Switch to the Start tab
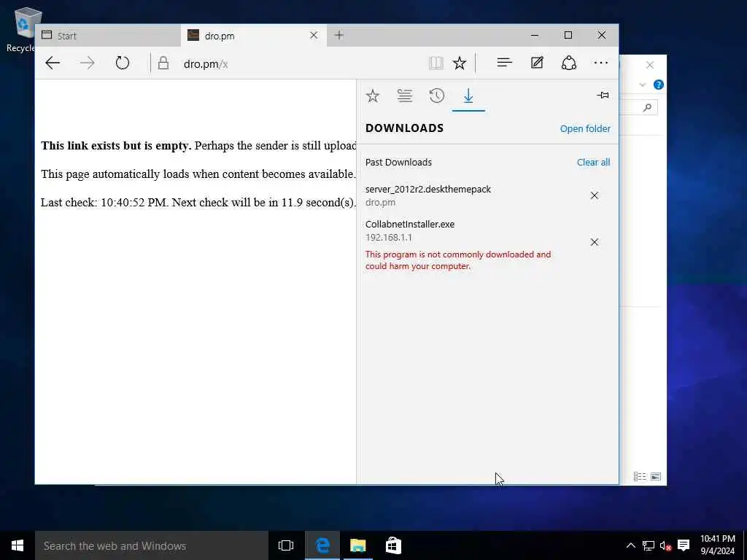This screenshot has height=560, width=747. click(x=108, y=36)
